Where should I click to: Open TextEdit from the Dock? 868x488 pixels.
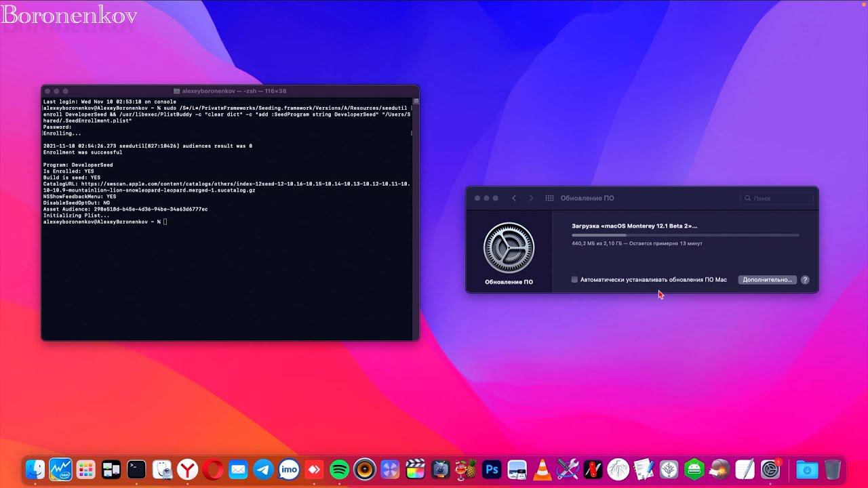[x=745, y=469]
